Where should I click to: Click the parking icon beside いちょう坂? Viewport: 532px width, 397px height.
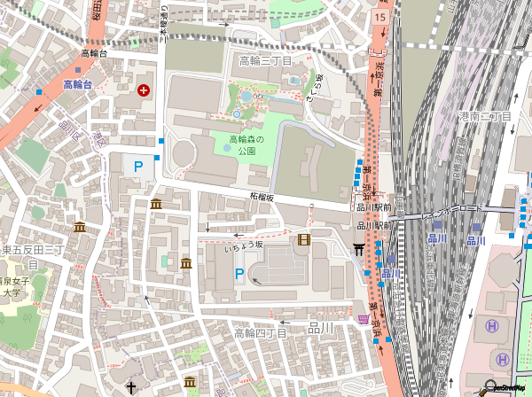[x=239, y=276]
